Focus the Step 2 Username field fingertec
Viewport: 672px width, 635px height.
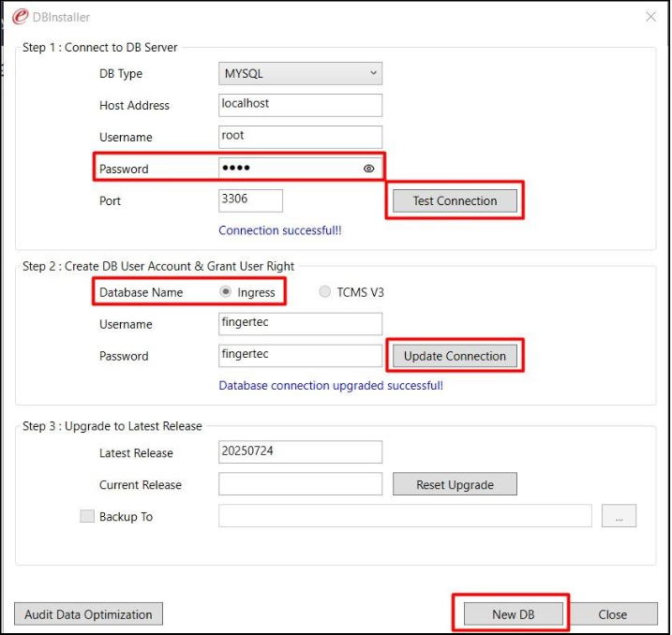pos(300,324)
